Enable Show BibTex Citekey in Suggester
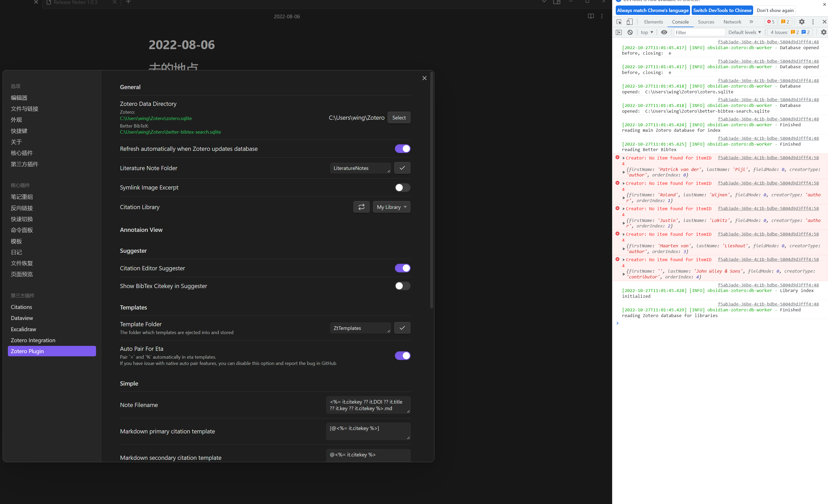The height and width of the screenshot is (504, 828). tap(402, 286)
